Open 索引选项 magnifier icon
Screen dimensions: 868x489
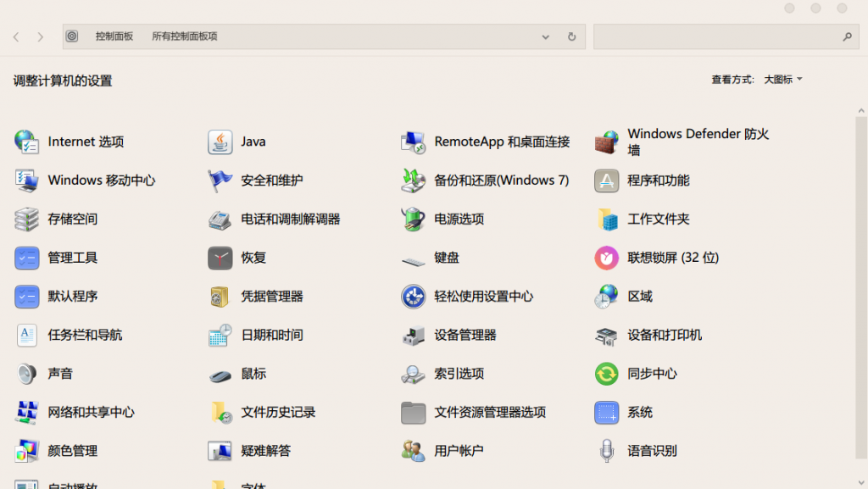pos(413,375)
